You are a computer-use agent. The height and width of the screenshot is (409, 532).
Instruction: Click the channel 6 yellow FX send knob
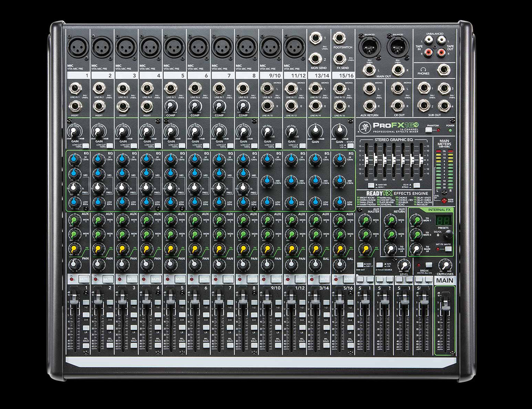(195, 249)
